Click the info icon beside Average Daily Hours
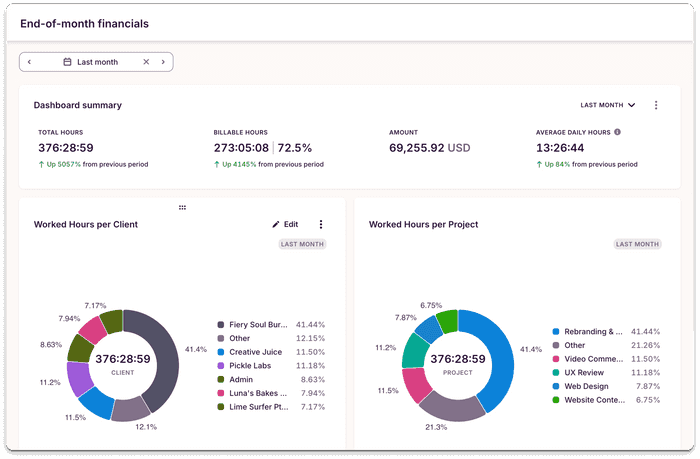The height and width of the screenshot is (459, 700). [617, 132]
